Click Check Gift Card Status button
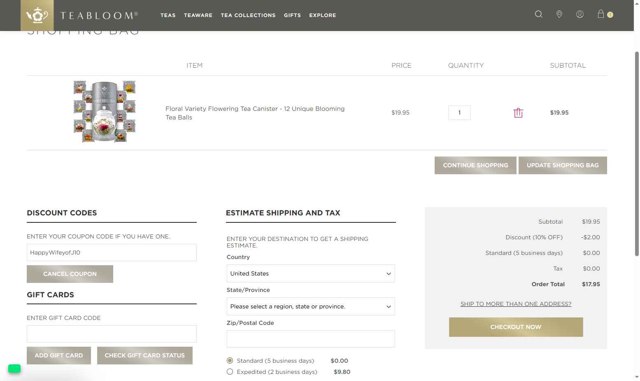The width and height of the screenshot is (640, 381). tap(144, 356)
